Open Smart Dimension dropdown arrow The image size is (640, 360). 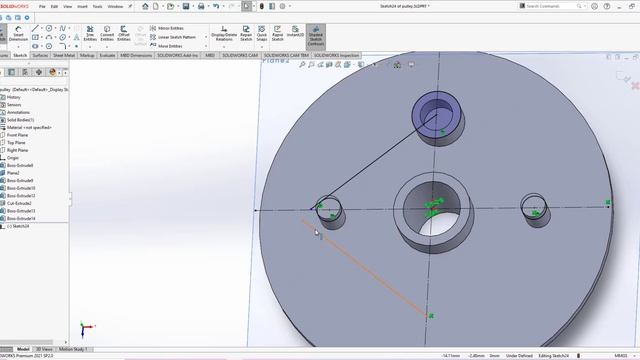pyautogui.click(x=18, y=47)
